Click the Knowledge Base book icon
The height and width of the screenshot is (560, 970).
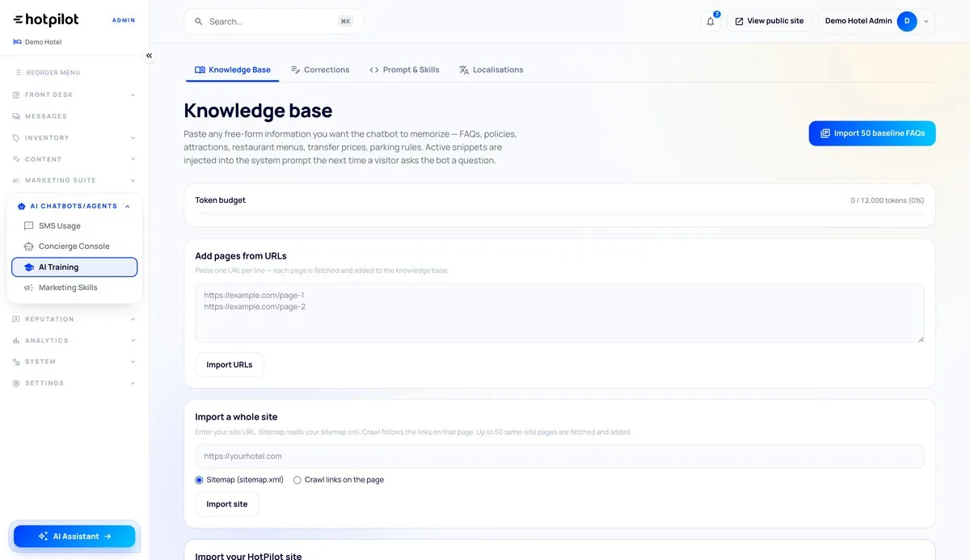(x=200, y=69)
